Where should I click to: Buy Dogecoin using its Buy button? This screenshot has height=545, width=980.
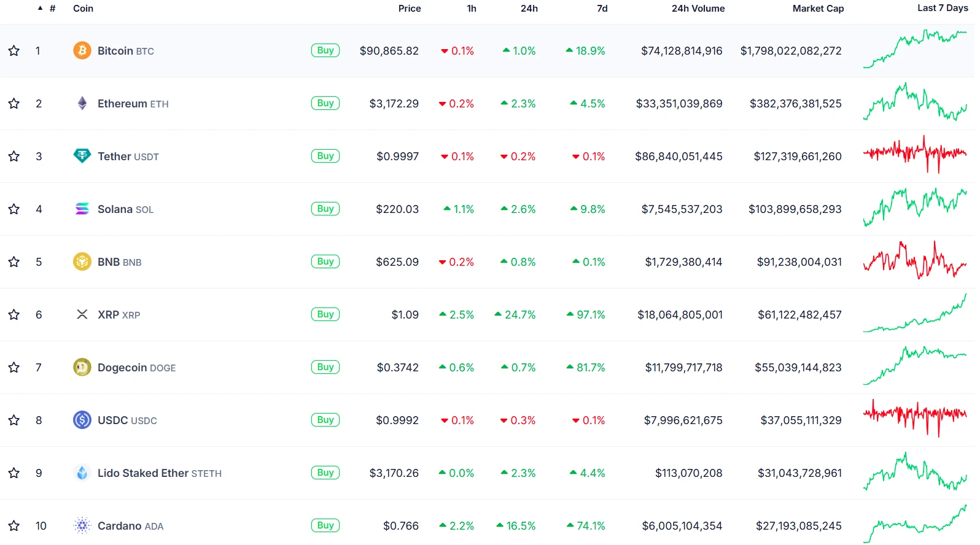click(x=325, y=367)
